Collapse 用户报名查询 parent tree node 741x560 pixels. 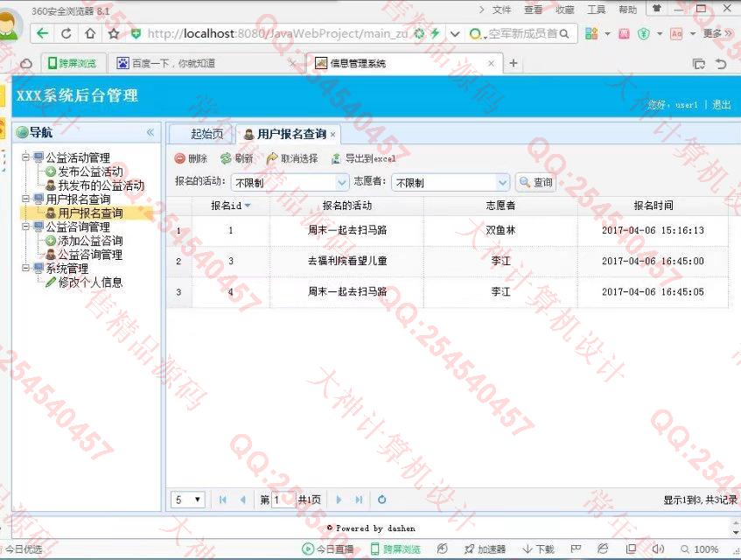coord(25,199)
